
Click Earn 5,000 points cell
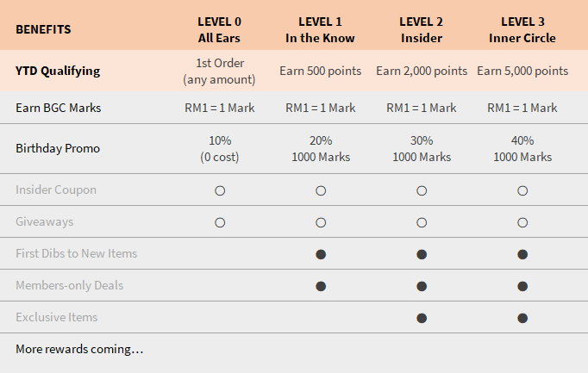[522, 71]
